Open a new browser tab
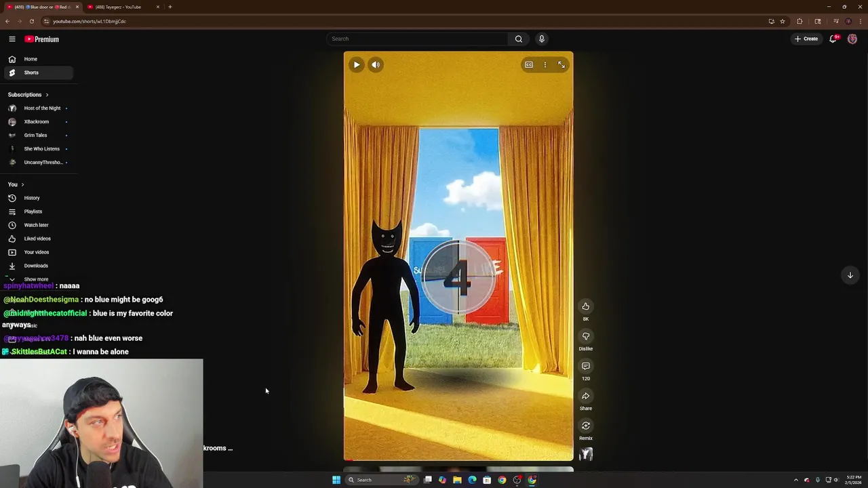Image resolution: width=868 pixels, height=488 pixels. tap(170, 7)
